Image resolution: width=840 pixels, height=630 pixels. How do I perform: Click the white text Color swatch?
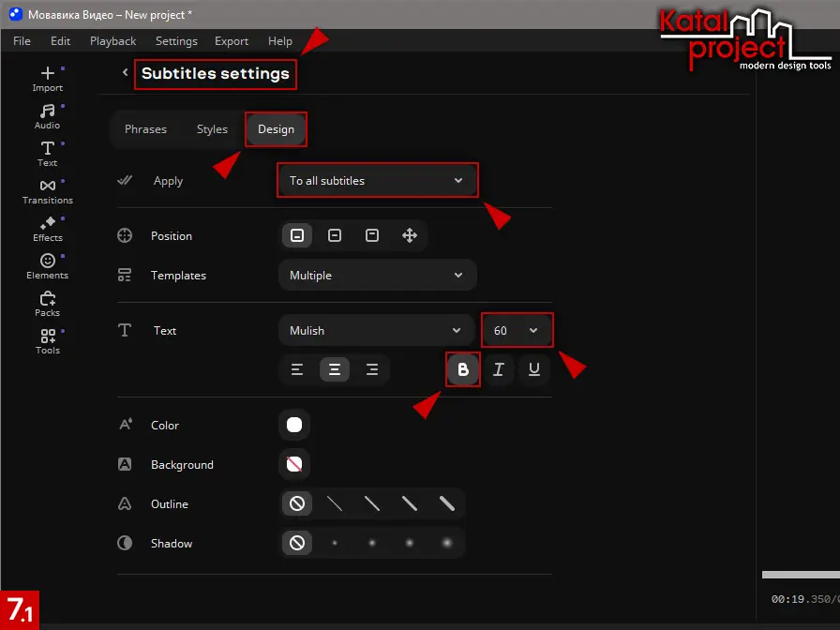click(294, 426)
